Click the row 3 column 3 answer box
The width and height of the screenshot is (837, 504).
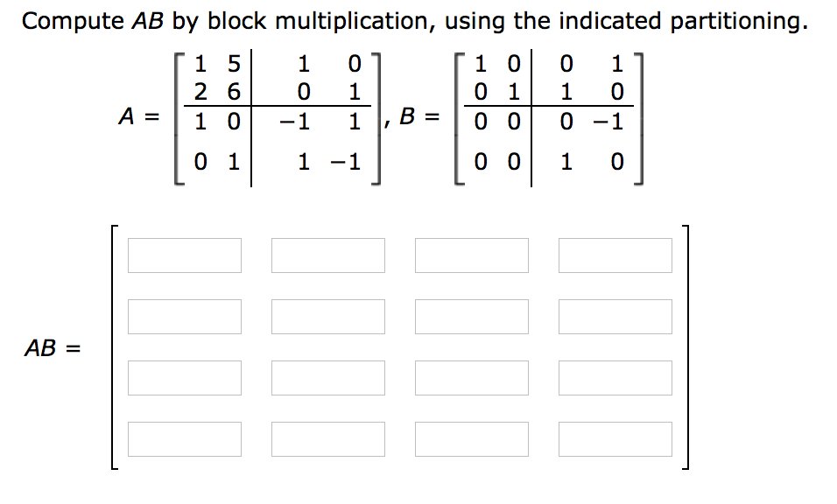tap(472, 378)
